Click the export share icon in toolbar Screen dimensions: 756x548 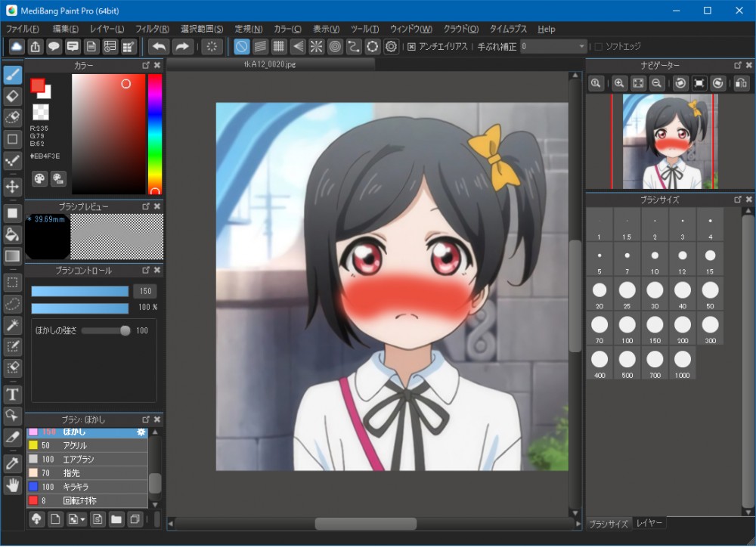click(x=36, y=47)
